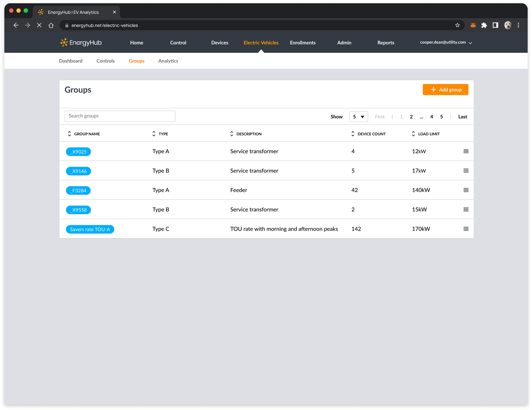
Task: Open browser extensions puzzle icon
Action: [x=484, y=25]
